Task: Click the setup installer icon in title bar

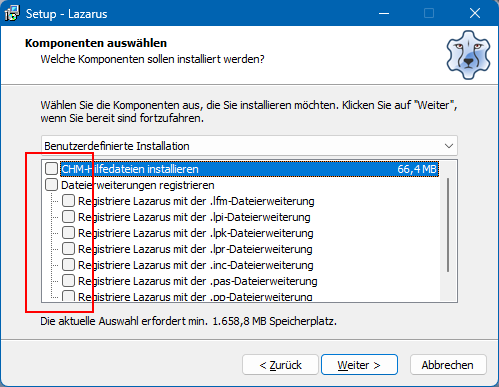Action: 12,14
